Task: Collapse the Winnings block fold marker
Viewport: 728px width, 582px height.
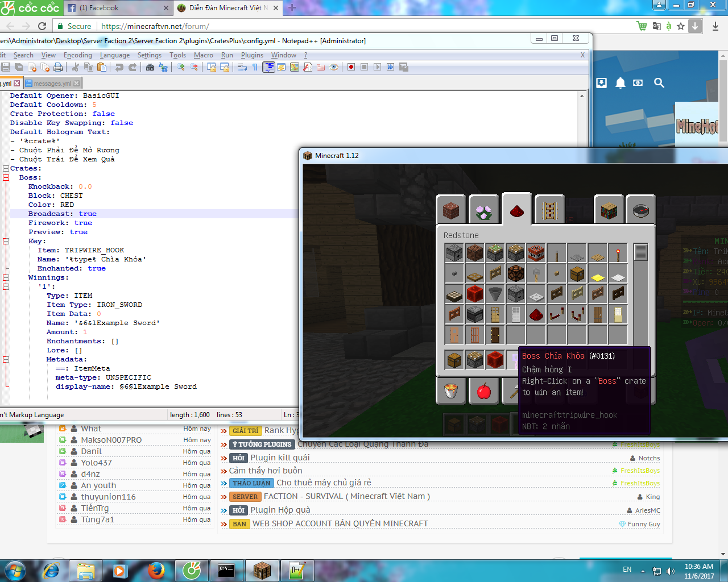Action: [6, 277]
